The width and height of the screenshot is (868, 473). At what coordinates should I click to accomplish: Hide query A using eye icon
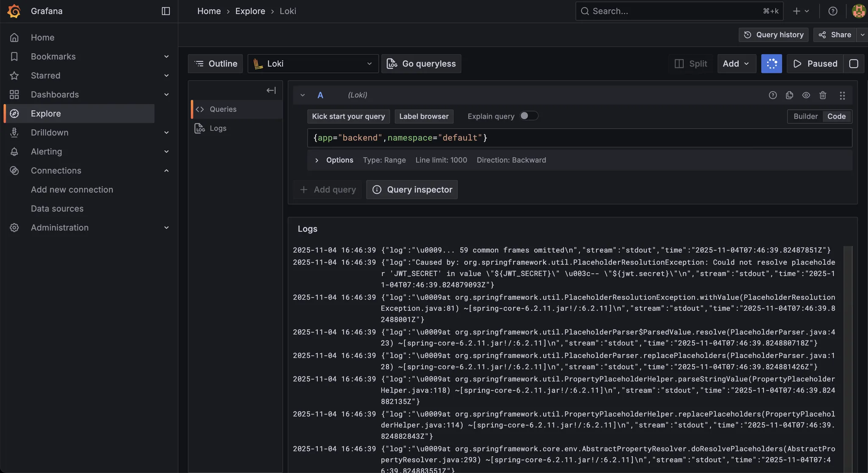tap(806, 95)
